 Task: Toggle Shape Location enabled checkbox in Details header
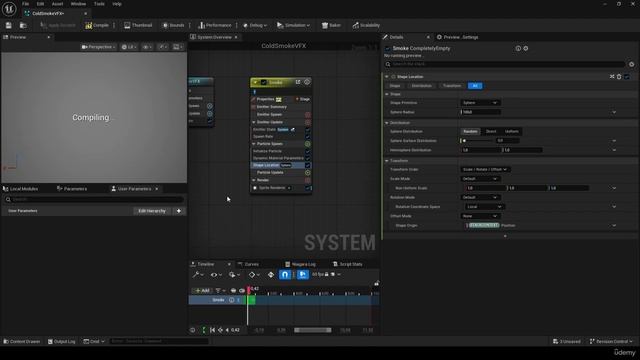(x=627, y=77)
